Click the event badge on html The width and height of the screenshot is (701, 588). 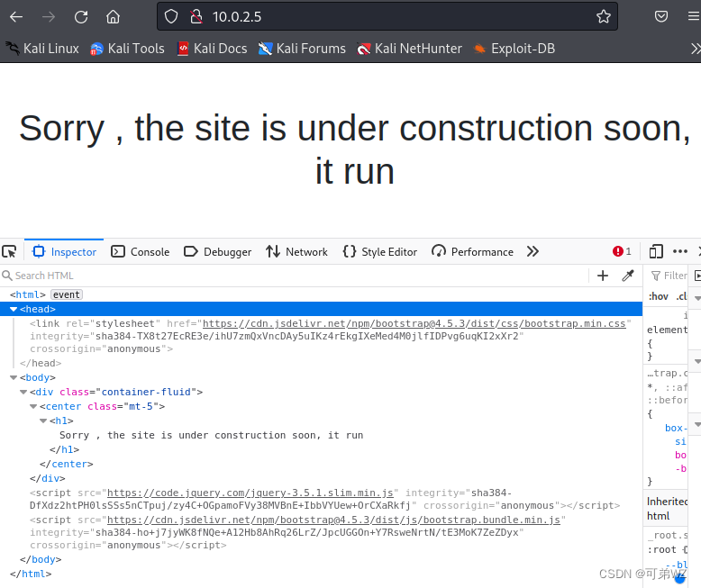[66, 294]
